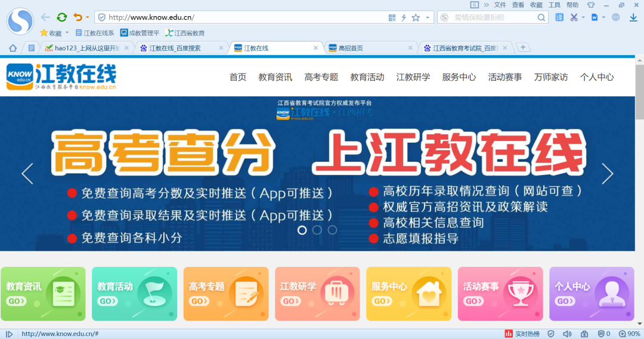Image resolution: width=644 pixels, height=339 pixels.
Task: Open the purple 个人中心 GO card
Action: [x=592, y=294]
